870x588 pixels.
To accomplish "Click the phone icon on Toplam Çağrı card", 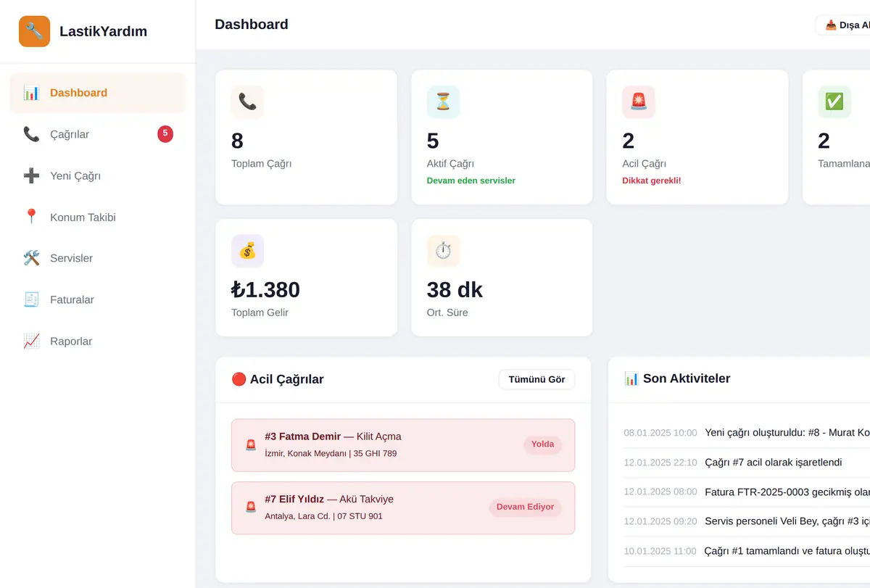I will [x=247, y=102].
